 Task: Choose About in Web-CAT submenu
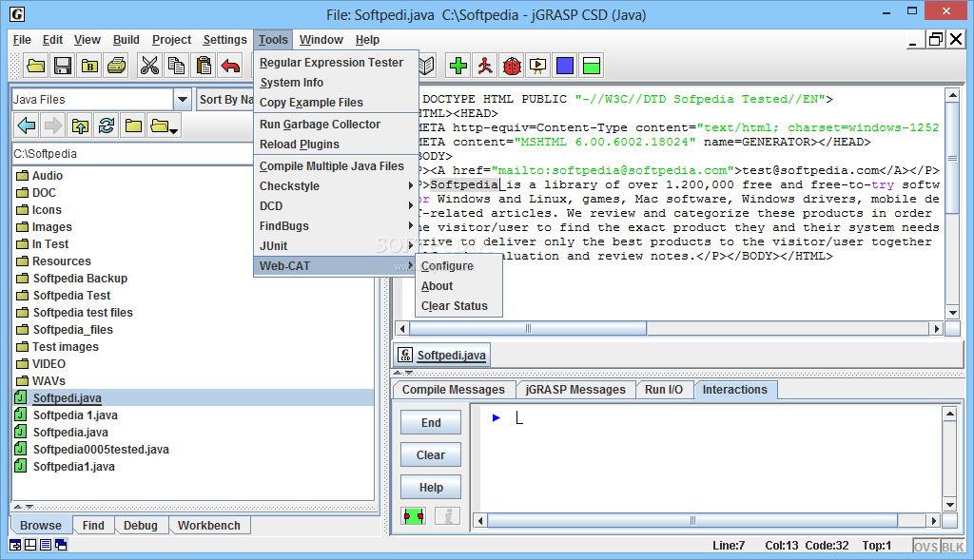click(458, 286)
